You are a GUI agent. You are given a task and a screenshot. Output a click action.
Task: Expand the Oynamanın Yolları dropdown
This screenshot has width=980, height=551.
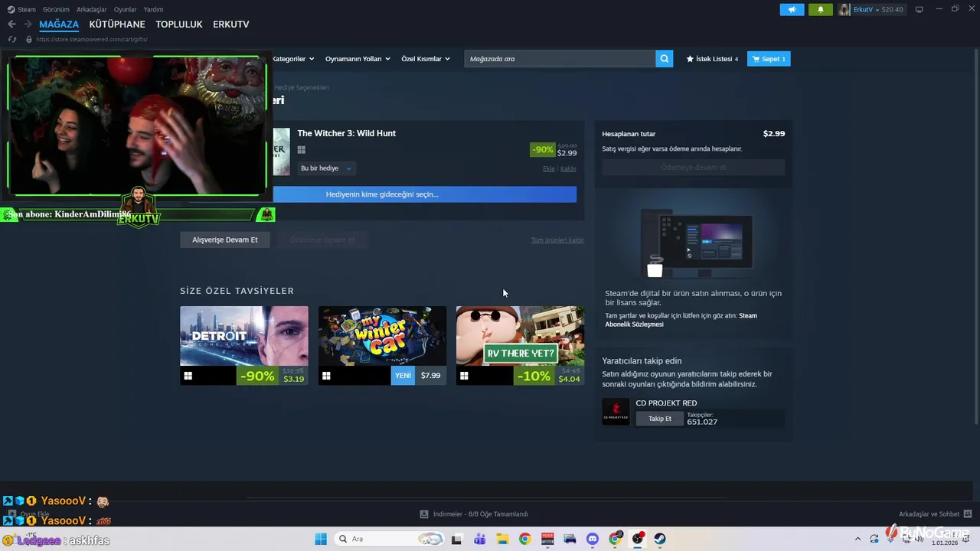coord(358,59)
